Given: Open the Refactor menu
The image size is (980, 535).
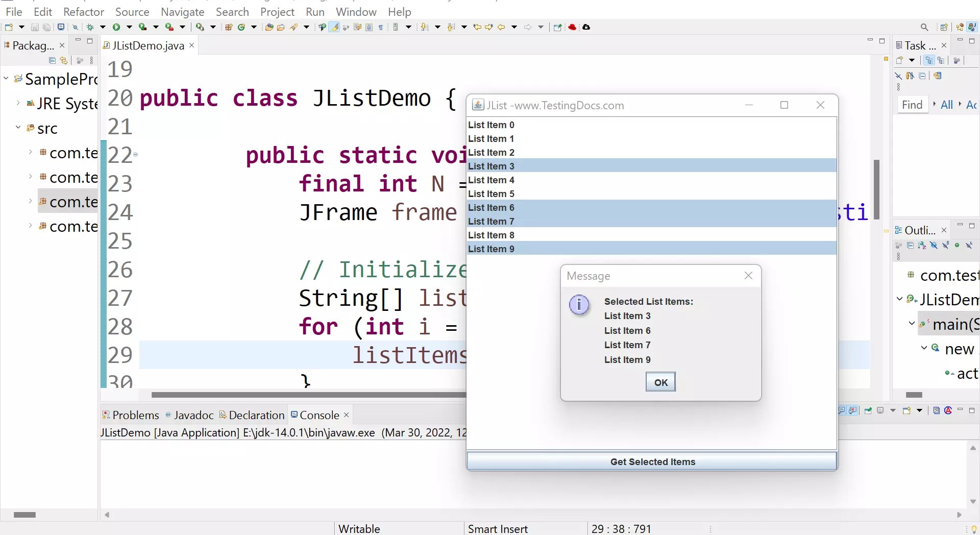Looking at the screenshot, I should pyautogui.click(x=83, y=11).
